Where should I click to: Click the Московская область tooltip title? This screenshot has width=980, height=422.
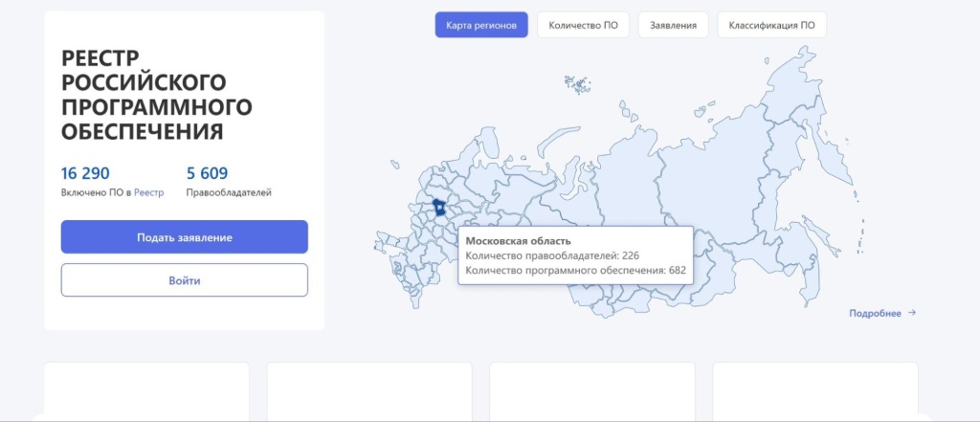(x=518, y=241)
